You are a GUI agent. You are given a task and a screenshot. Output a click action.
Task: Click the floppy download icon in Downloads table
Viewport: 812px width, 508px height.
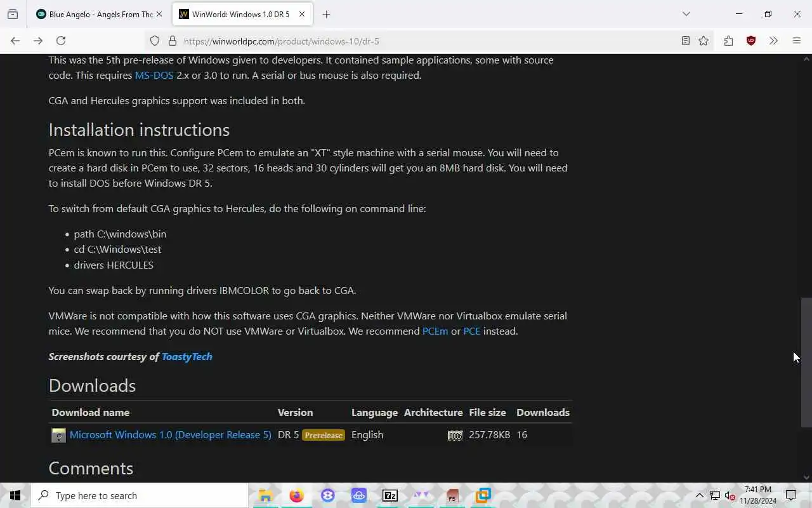58,435
